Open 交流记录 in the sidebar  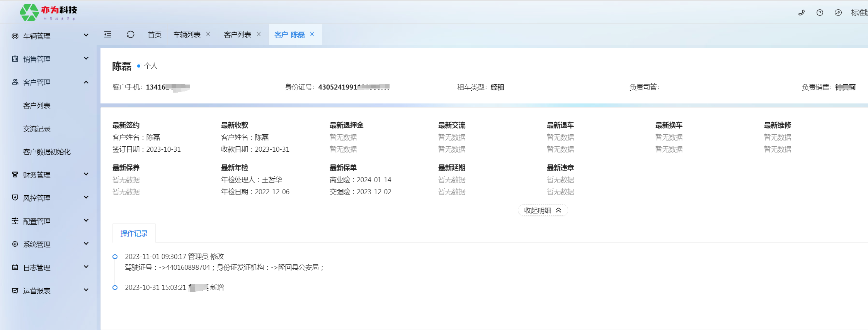coord(37,129)
